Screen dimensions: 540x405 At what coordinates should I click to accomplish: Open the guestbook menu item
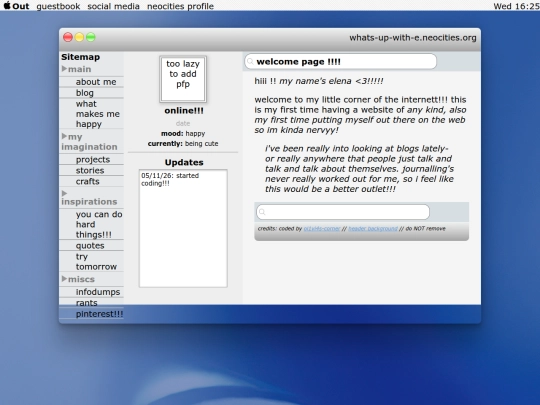click(x=58, y=6)
